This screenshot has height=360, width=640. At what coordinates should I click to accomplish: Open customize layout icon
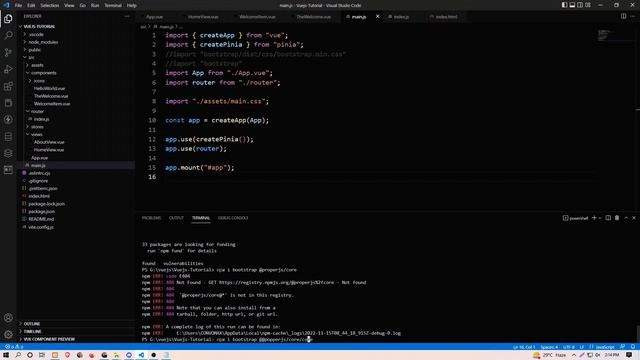pyautogui.click(x=588, y=5)
